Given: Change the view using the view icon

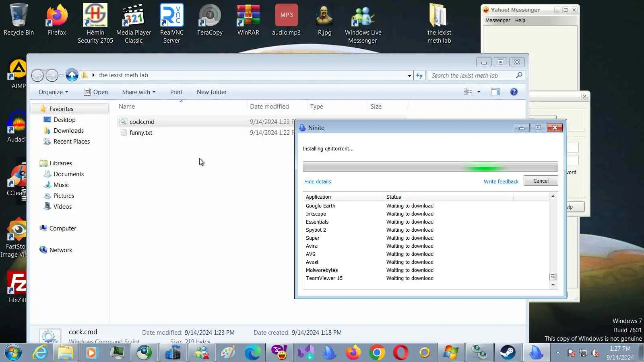Looking at the screenshot, I should (x=468, y=92).
